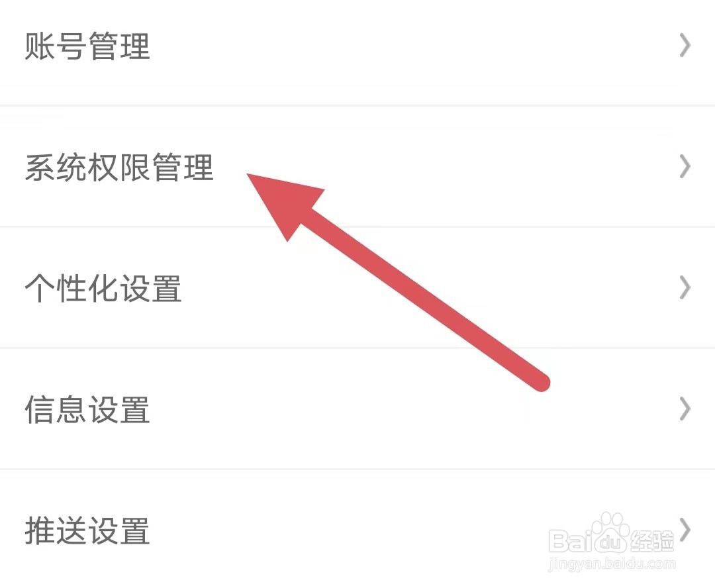Tap blank middle area of 信息设置 row
The image size is (715, 588).
click(410, 409)
